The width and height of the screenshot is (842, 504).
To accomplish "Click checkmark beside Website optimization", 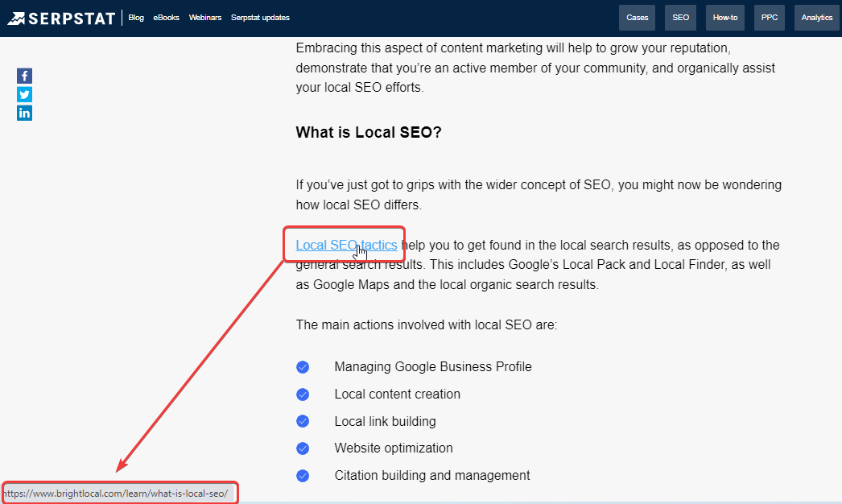I will click(303, 448).
